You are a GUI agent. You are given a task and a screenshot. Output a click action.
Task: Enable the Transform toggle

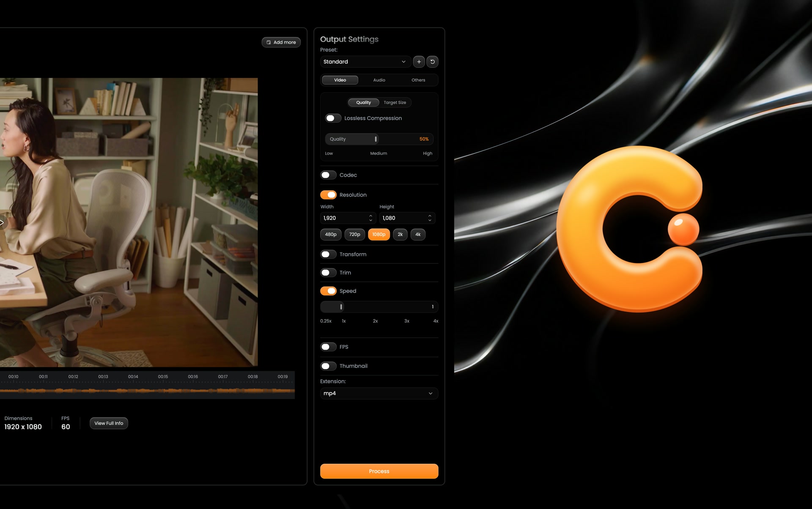(x=328, y=254)
